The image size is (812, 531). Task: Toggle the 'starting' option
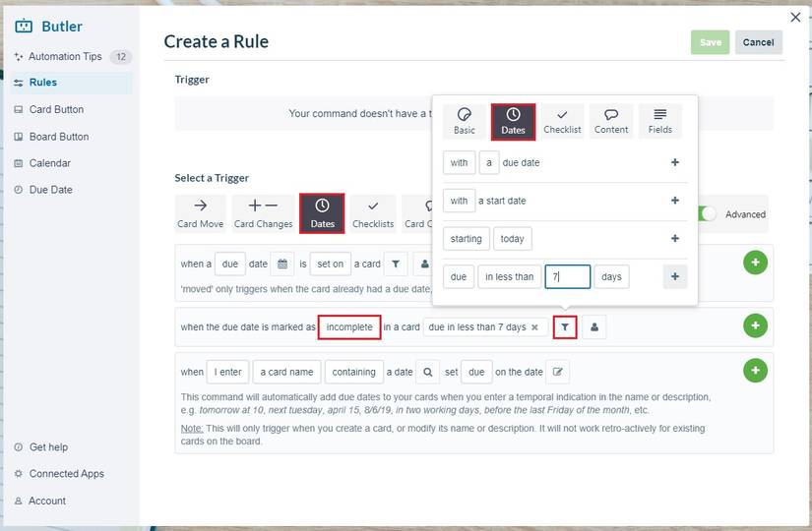pos(467,239)
